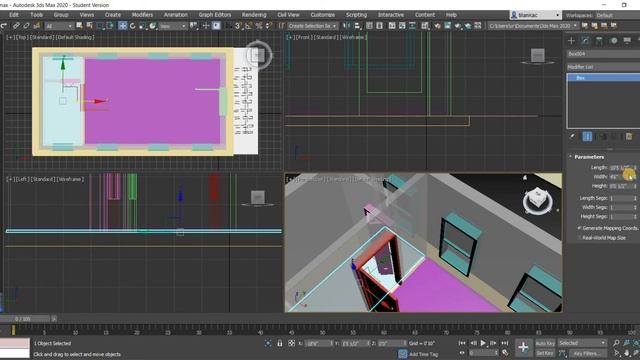Click the object name field Box004
This screenshot has height=360, width=640.
[603, 54]
